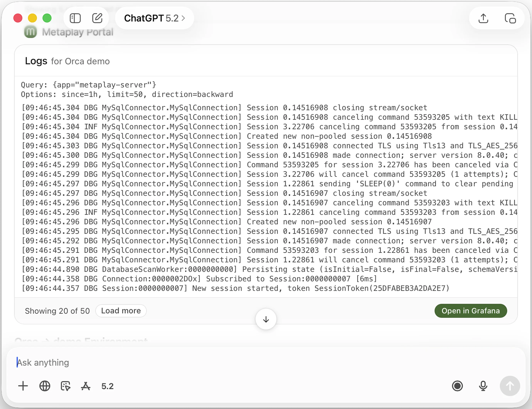Screen dimensions: 532x409
Task: Open the ChatGPT 5.2 model picker chevron
Action: click(183, 18)
